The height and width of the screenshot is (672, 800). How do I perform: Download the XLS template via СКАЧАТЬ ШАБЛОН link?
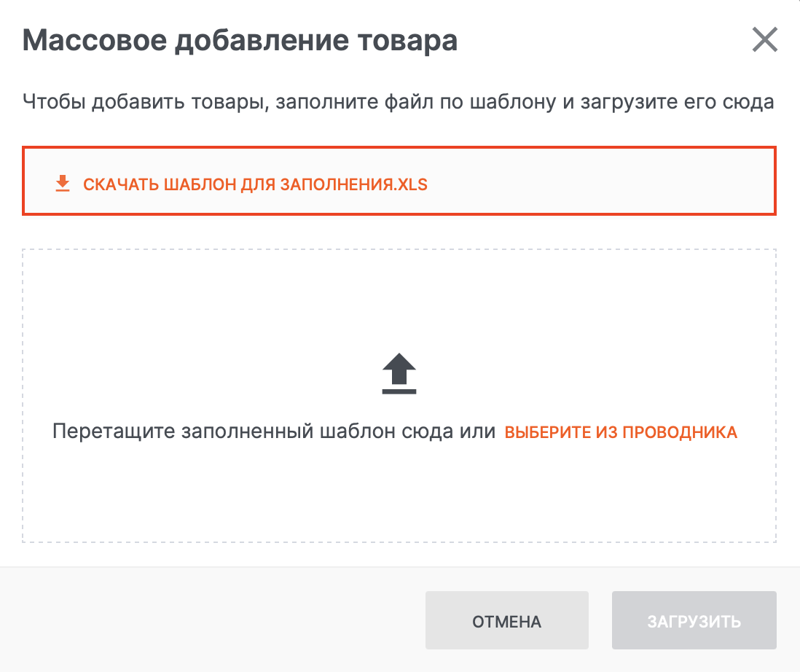pos(255,184)
